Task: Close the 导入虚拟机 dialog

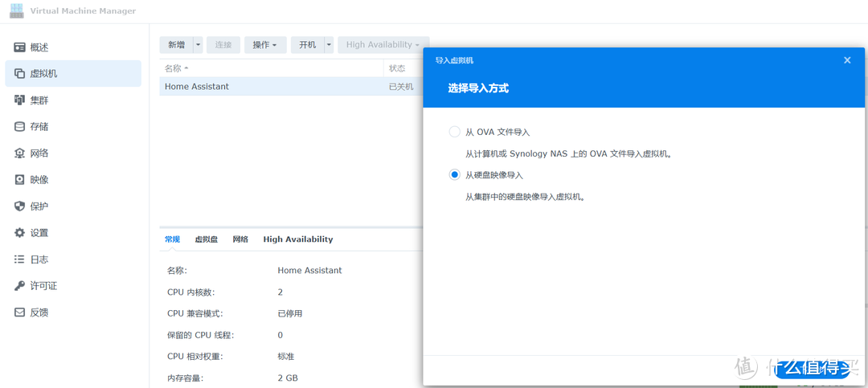Action: click(847, 60)
